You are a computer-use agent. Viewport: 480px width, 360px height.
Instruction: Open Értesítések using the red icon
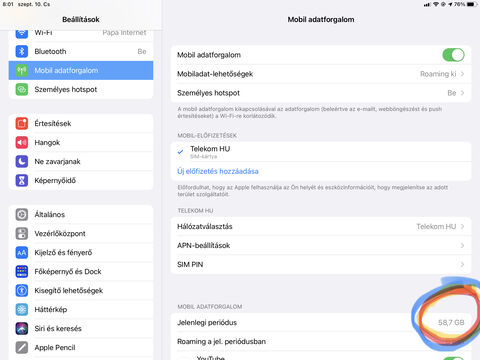tap(22, 123)
